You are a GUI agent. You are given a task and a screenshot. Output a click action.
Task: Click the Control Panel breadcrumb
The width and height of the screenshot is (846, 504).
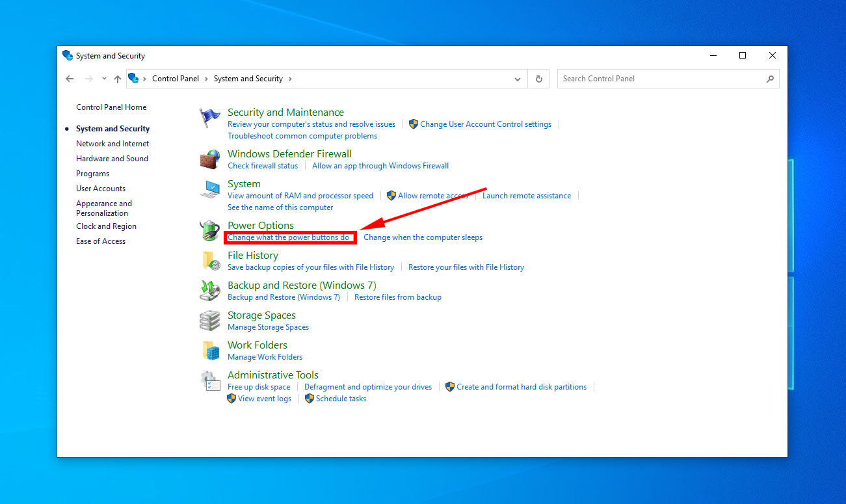[176, 79]
